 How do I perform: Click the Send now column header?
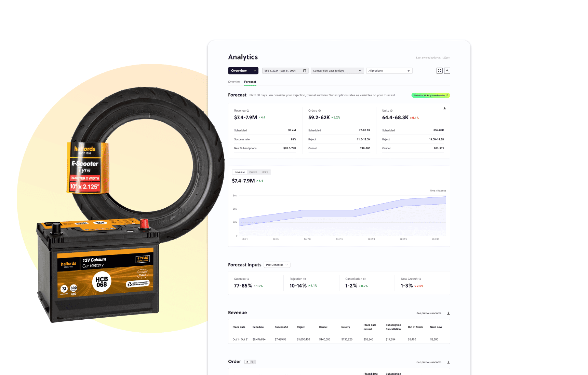pos(436,327)
